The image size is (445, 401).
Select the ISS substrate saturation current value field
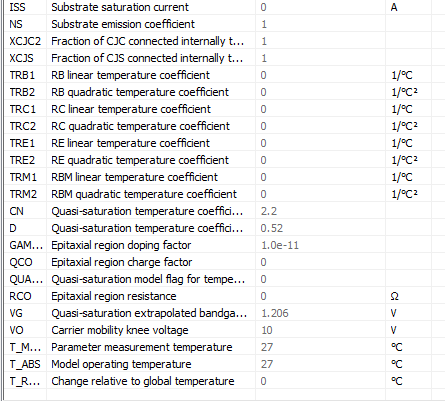pyautogui.click(x=320, y=7)
